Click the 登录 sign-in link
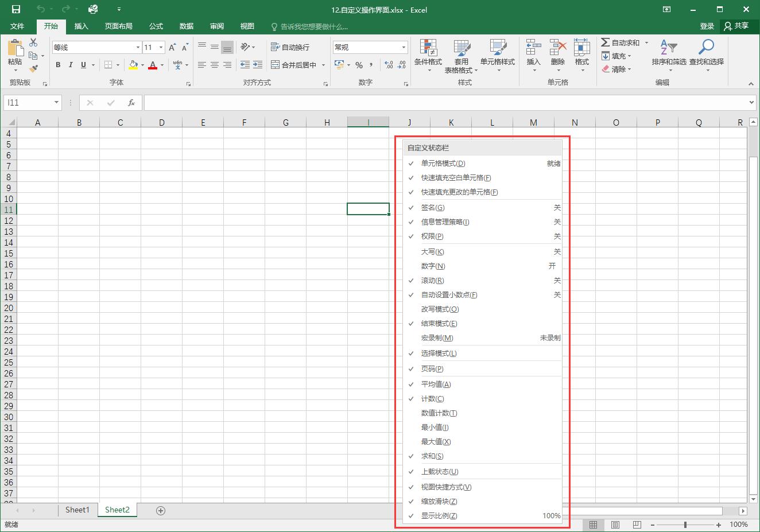The image size is (760, 532). [x=707, y=26]
